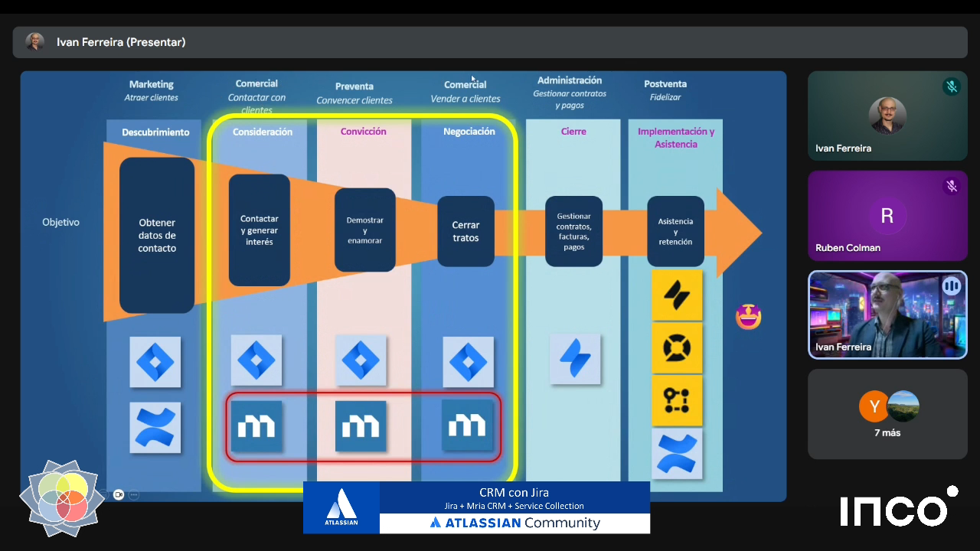Select the Mria CRM icon under Consideración

(256, 426)
